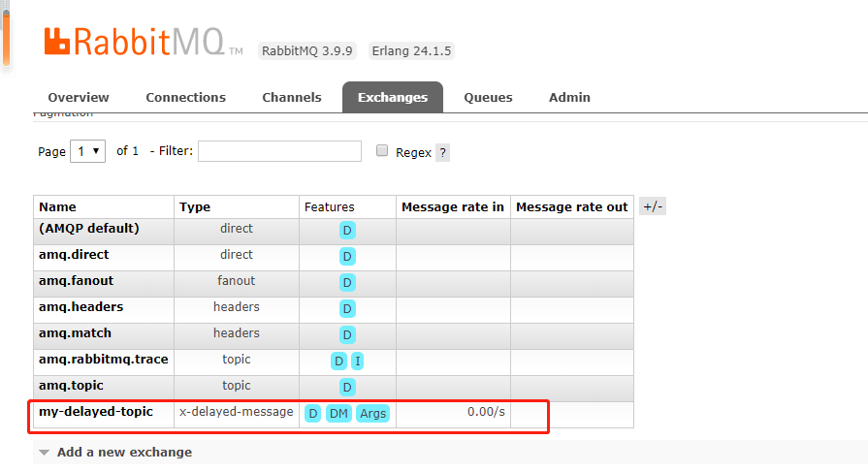Image resolution: width=868 pixels, height=472 pixels.
Task: Open the amq.match exchange
Action: point(75,333)
